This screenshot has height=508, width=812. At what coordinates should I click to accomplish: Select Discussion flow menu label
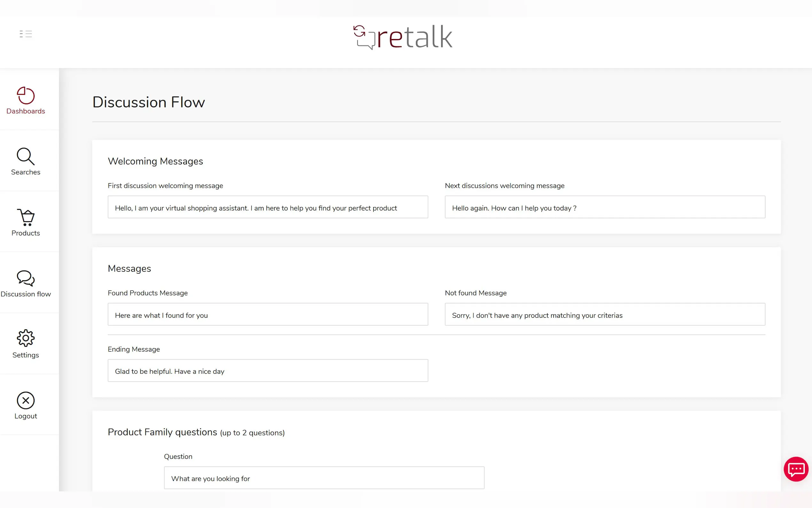point(26,294)
